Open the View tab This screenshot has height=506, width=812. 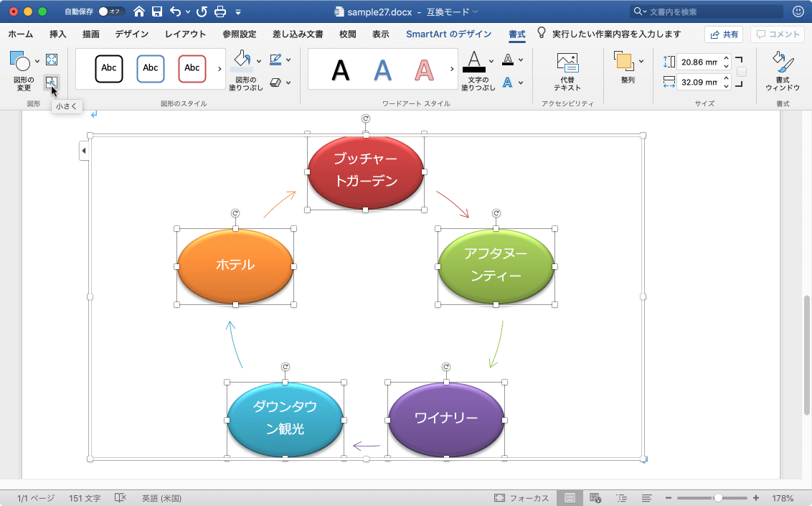381,34
